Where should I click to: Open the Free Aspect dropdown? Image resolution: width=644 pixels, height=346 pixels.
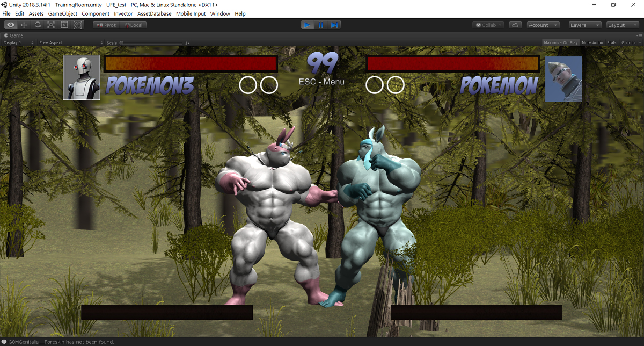point(70,42)
